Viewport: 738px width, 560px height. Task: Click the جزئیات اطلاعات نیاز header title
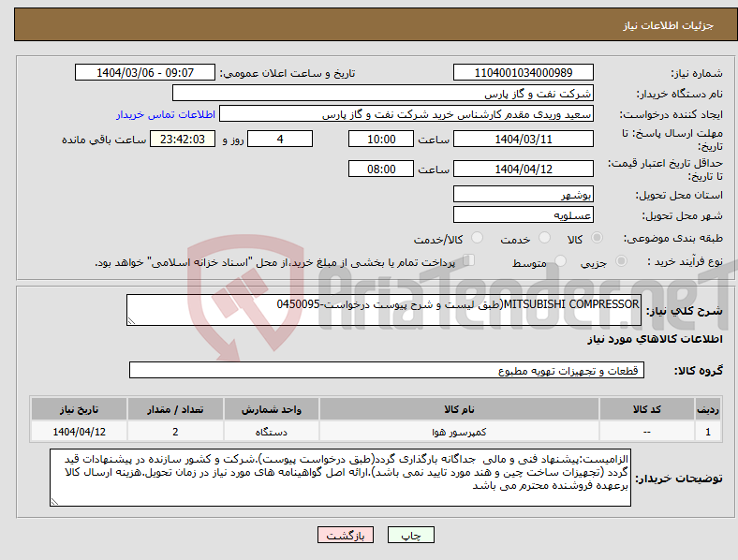point(669,25)
